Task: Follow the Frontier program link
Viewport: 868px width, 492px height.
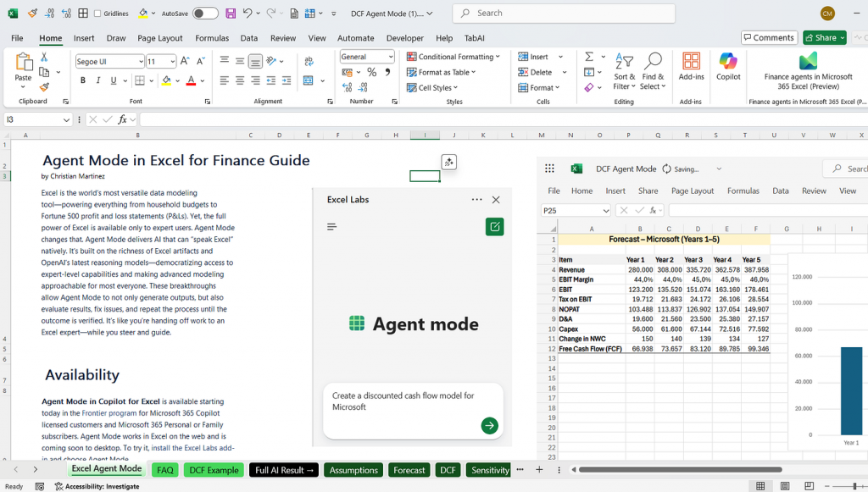Action: tap(109, 413)
